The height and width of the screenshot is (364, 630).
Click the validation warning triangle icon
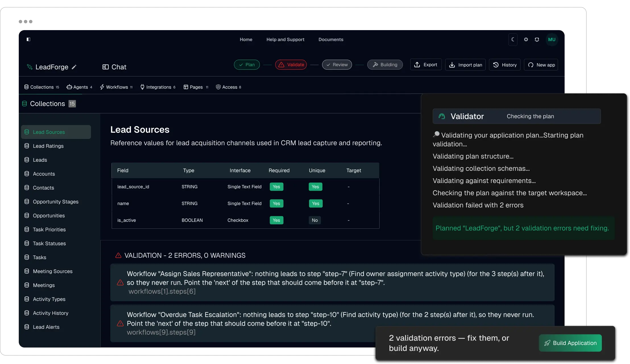118,255
